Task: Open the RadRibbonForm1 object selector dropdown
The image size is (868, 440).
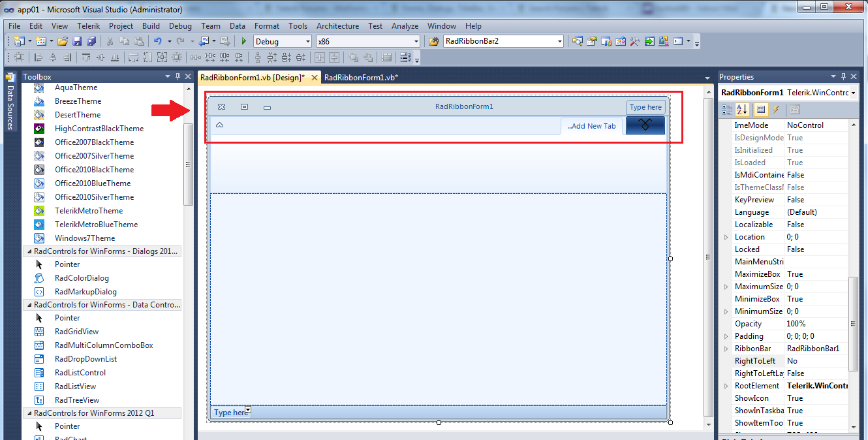Action: (854, 93)
